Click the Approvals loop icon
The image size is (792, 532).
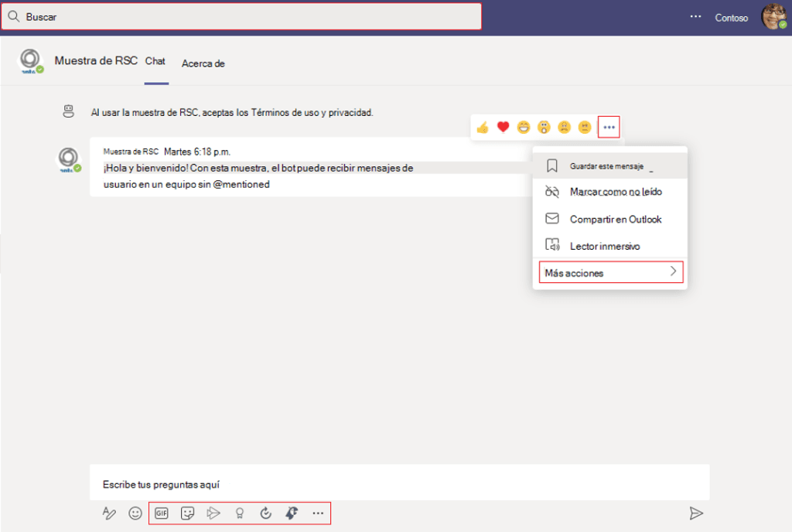[x=266, y=513]
